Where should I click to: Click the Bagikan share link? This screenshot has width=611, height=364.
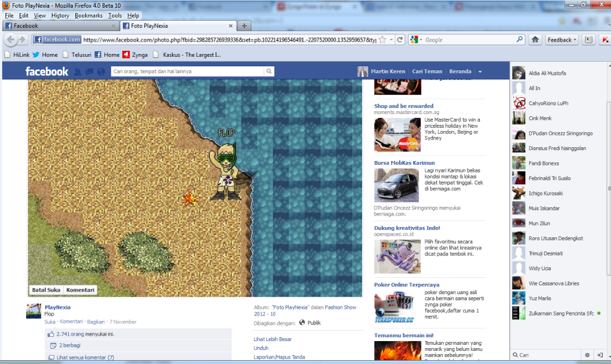pos(96,322)
